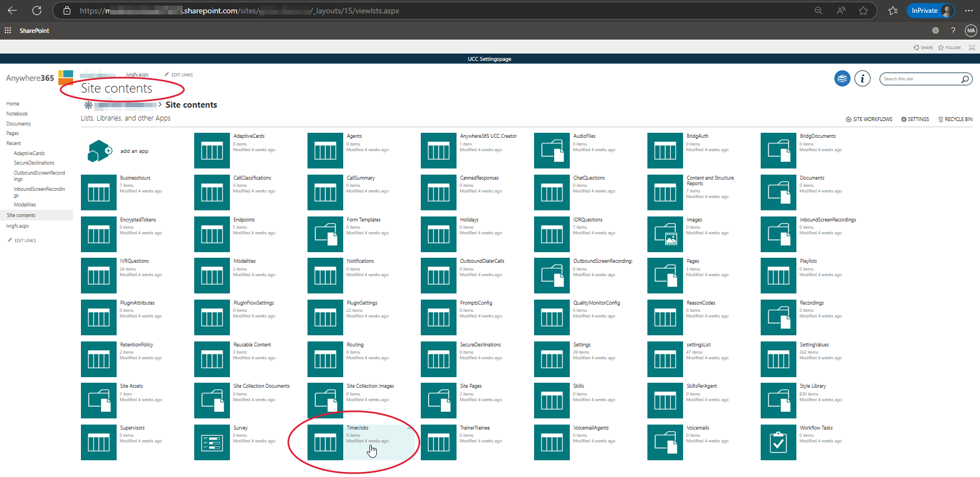Click the FOLLOW star button
The image size is (980, 477).
[949, 47]
